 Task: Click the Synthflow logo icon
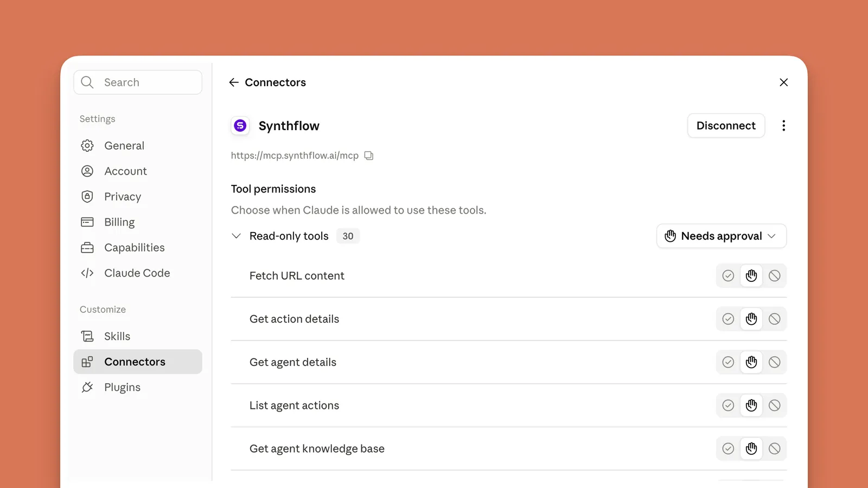point(240,126)
